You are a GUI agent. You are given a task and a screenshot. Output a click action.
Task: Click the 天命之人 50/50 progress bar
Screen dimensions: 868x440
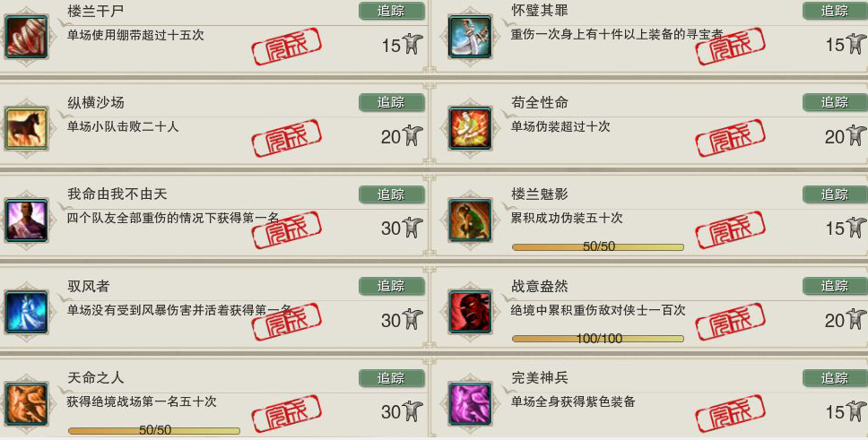(154, 431)
